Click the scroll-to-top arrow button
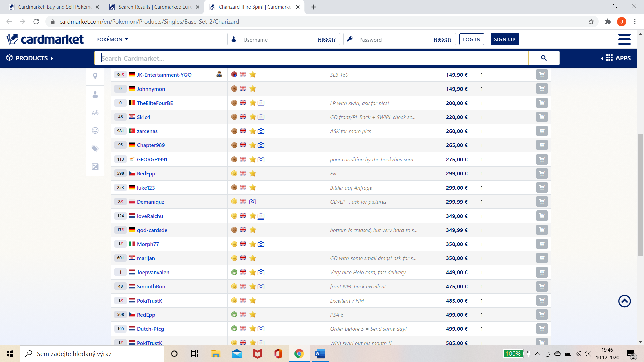 [624, 301]
